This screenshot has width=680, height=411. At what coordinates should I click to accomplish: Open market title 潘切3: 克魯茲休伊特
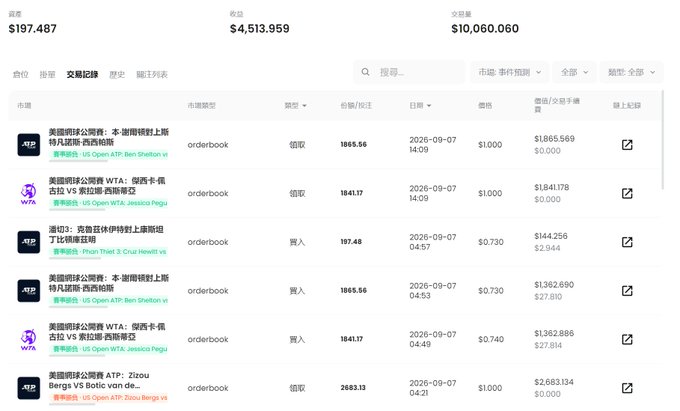click(106, 234)
